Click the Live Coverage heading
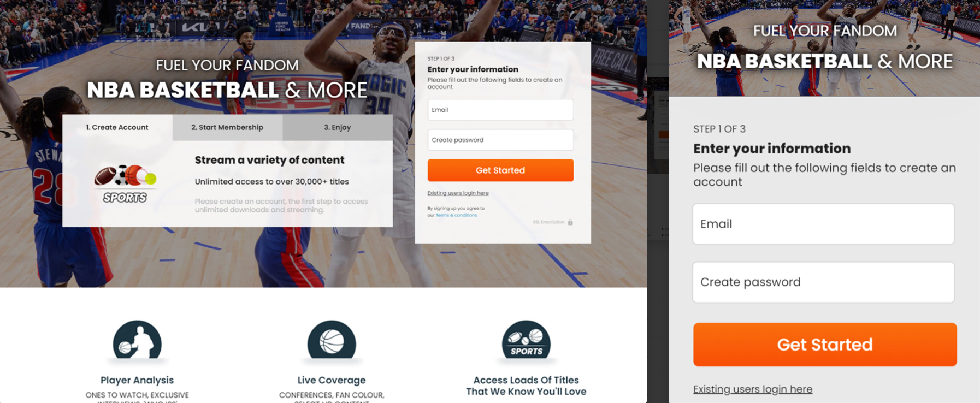The height and width of the screenshot is (403, 980). (x=332, y=380)
